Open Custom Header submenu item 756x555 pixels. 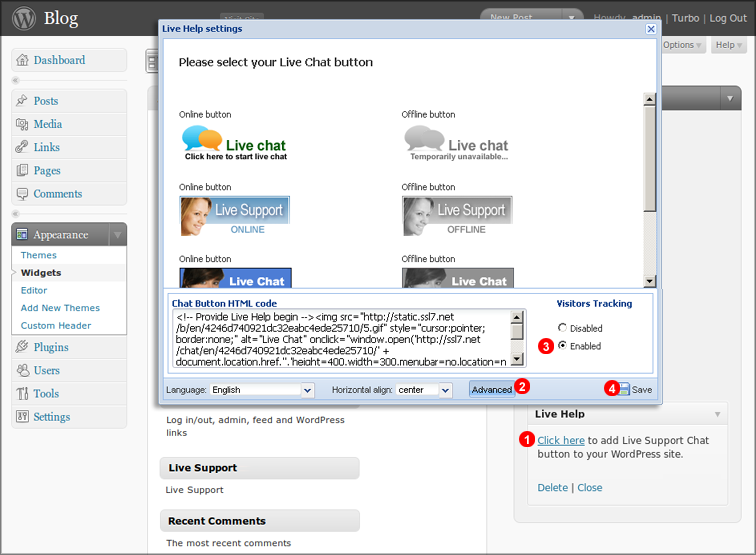click(x=56, y=325)
